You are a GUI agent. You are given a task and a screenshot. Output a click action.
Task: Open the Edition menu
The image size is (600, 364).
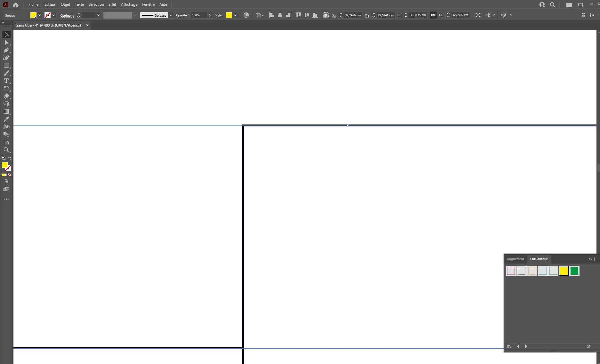50,4
